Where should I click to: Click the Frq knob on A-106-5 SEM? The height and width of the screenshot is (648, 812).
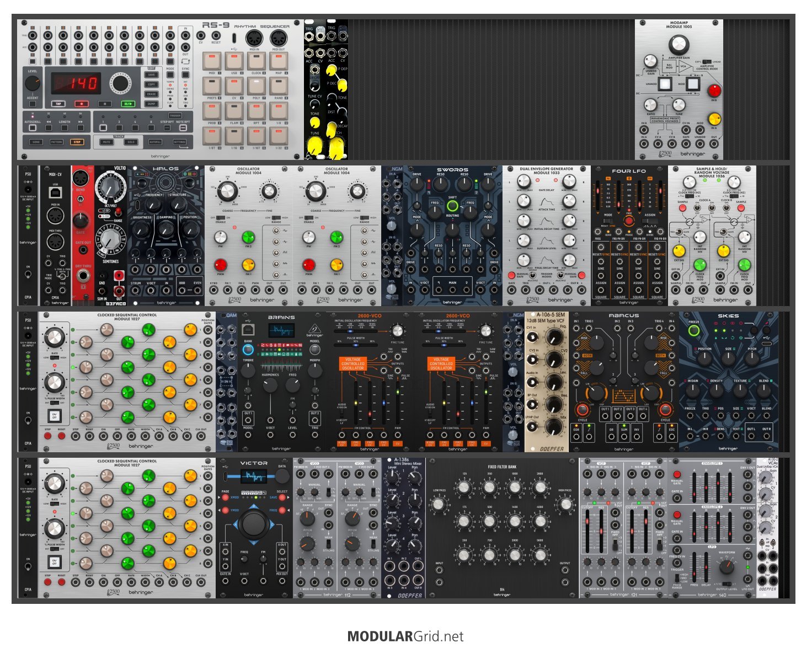(x=553, y=336)
